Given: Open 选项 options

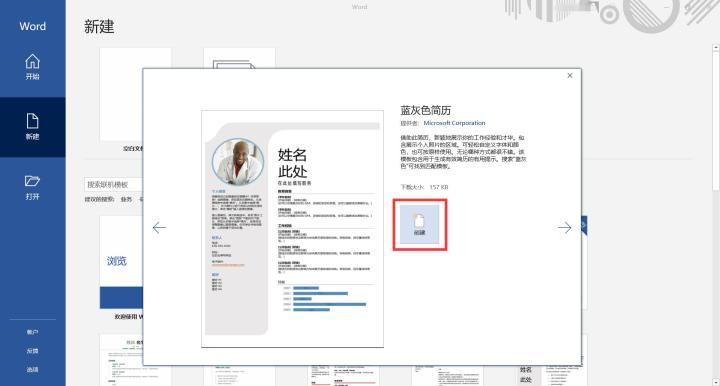Looking at the screenshot, I should pyautogui.click(x=32, y=369).
